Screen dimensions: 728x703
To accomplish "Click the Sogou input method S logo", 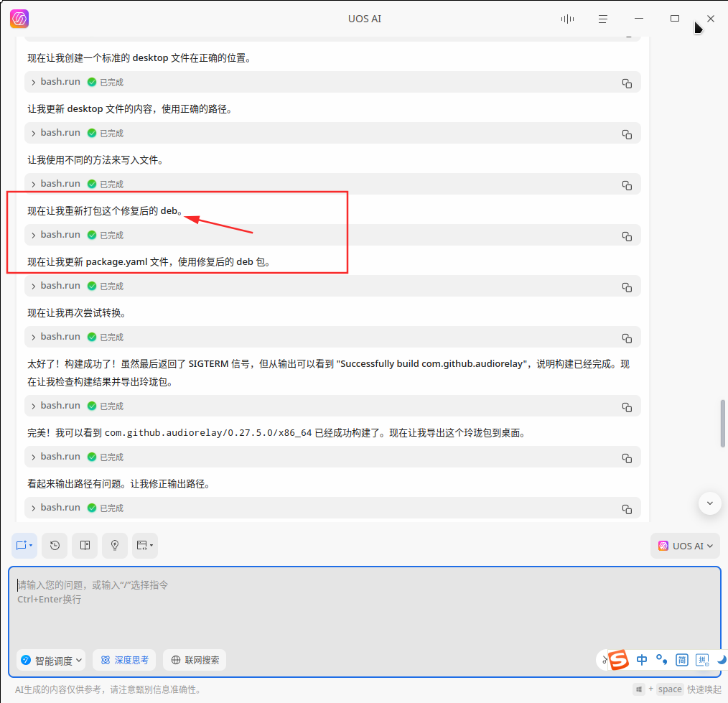I will pos(618,660).
